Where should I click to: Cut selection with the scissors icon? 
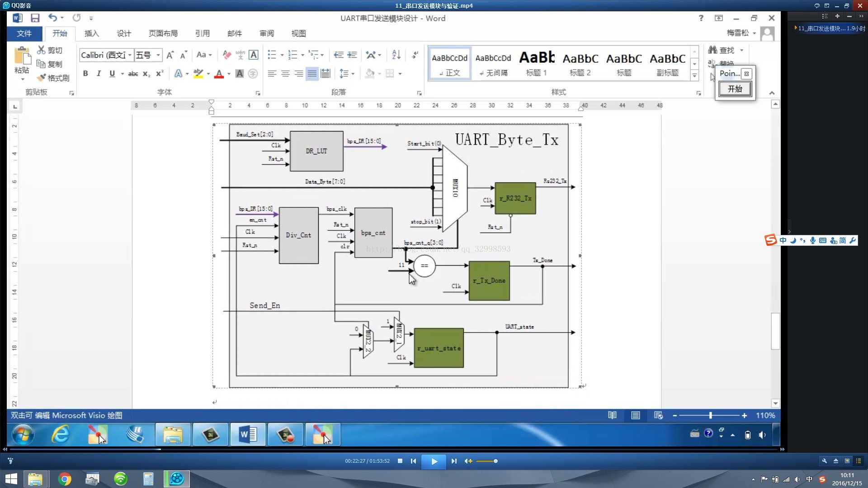coord(50,50)
